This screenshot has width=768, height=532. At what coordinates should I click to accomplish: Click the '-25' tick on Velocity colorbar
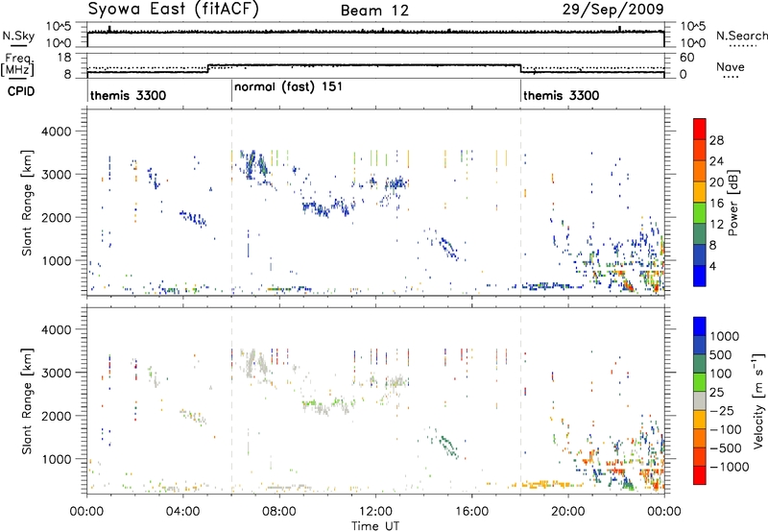pos(724,410)
